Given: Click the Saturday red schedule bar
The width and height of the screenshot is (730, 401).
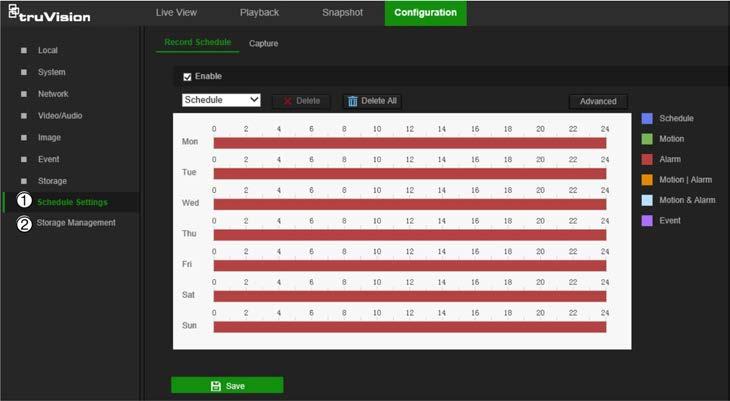Looking at the screenshot, I should tap(410, 296).
